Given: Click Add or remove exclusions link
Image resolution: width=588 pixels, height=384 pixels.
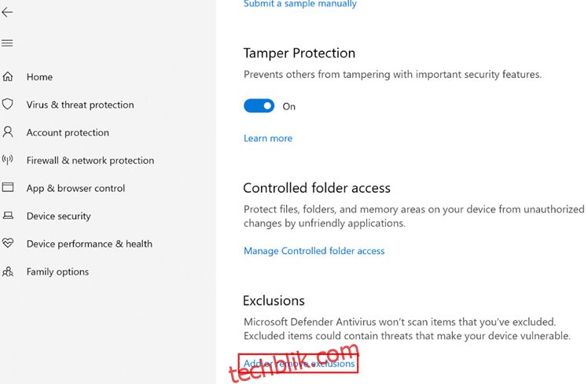Looking at the screenshot, I should 299,364.
